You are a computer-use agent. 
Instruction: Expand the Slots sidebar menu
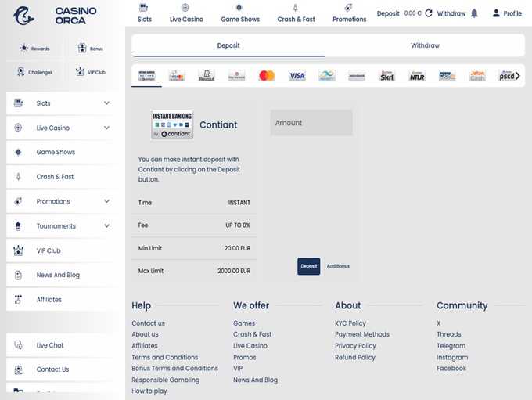(106, 103)
